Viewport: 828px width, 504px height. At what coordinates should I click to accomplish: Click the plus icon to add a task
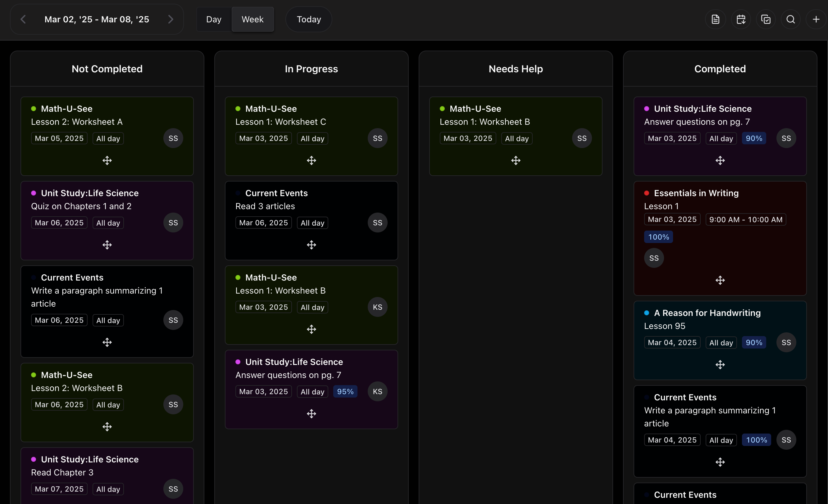[x=816, y=19]
